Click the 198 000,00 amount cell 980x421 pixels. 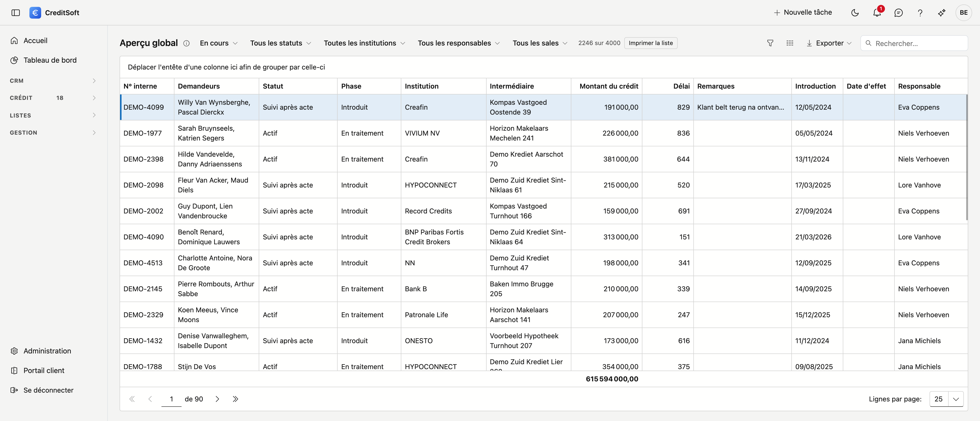tap(606, 263)
